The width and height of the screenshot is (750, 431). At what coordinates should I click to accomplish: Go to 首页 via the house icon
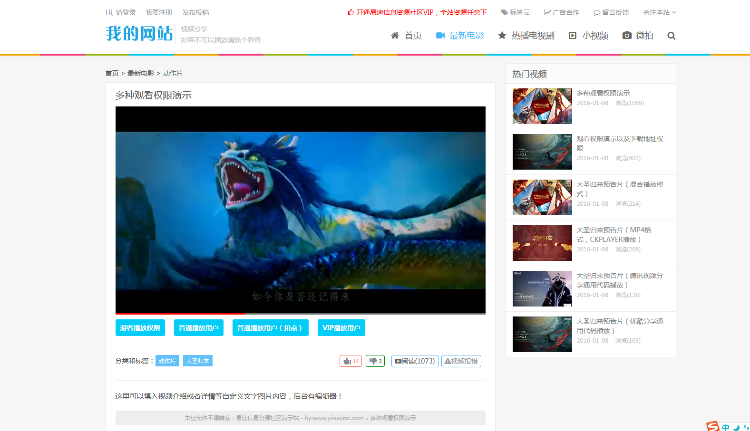click(406, 35)
